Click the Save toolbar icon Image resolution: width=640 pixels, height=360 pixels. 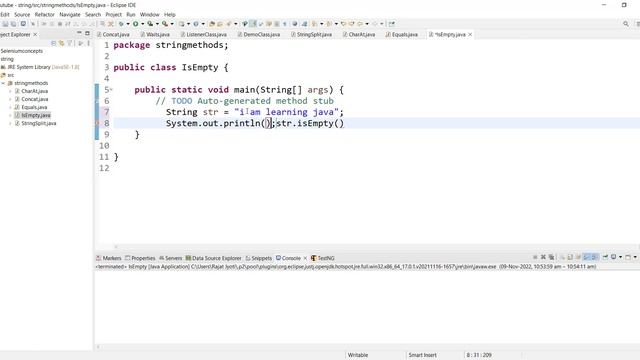point(5,24)
